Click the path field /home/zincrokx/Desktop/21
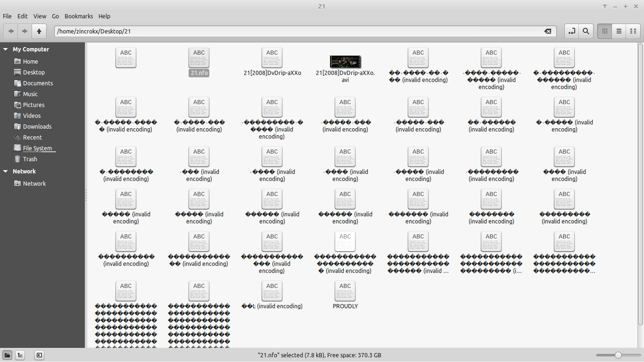Viewport: 644px width, 362px height. [305, 31]
